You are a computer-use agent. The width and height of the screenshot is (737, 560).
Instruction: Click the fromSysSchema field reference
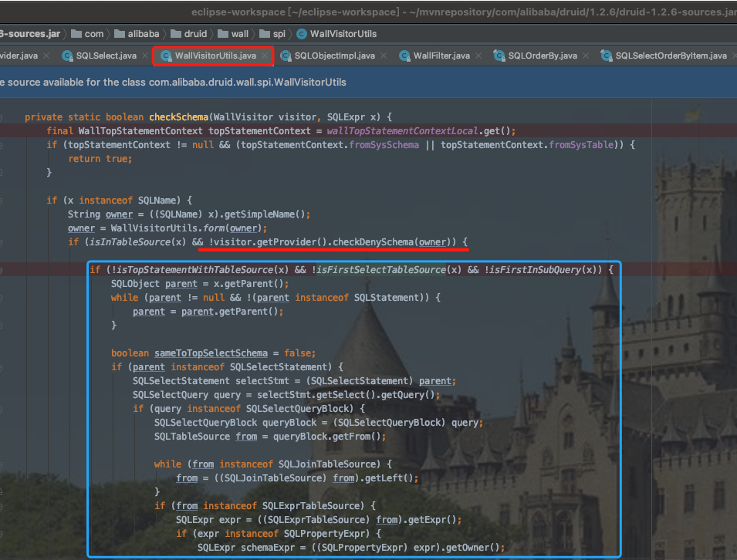pos(384,145)
